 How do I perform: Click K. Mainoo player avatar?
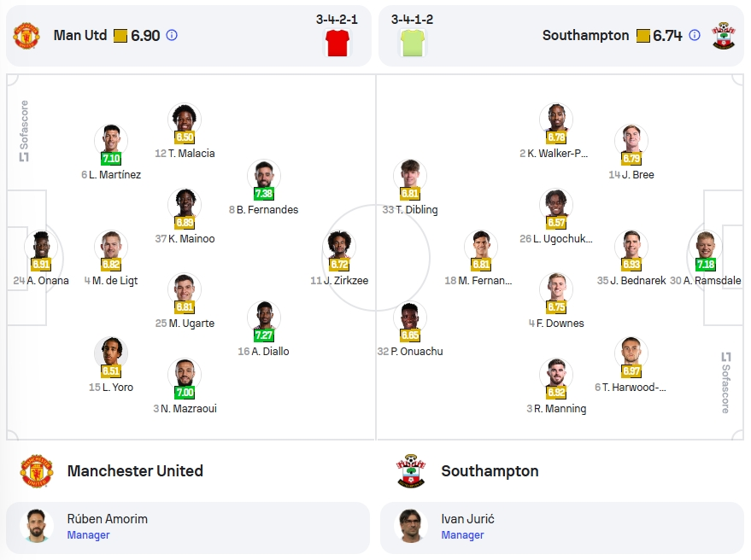coord(185,204)
